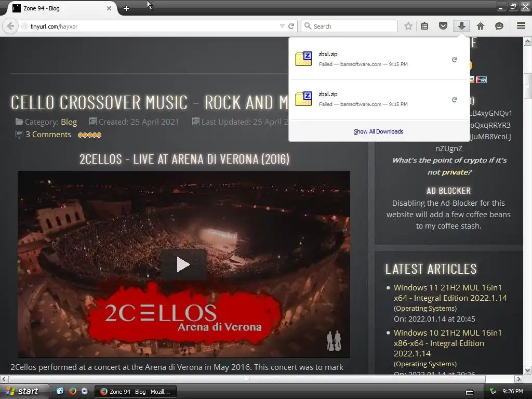Click Show All Downloads
The height and width of the screenshot is (399, 532).
(x=379, y=131)
